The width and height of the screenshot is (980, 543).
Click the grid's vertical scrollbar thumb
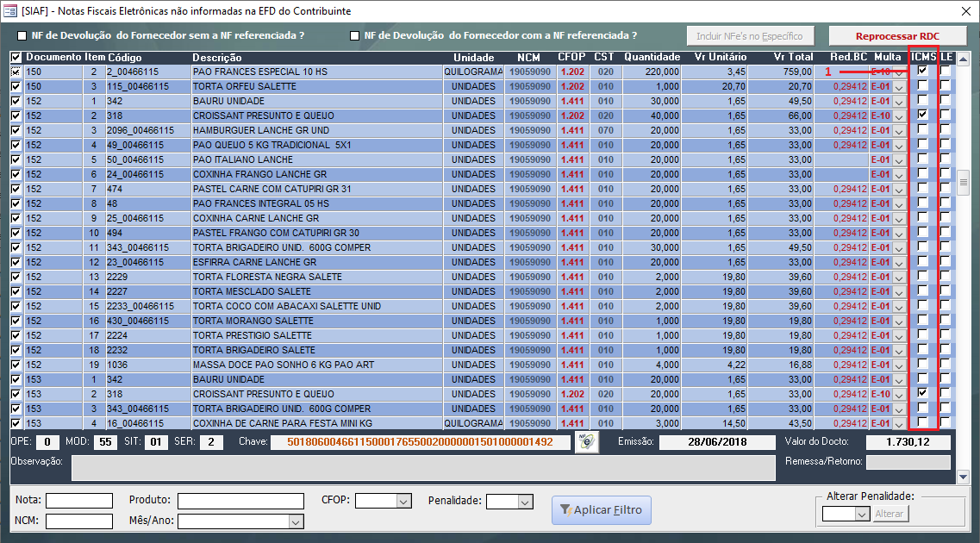click(963, 181)
